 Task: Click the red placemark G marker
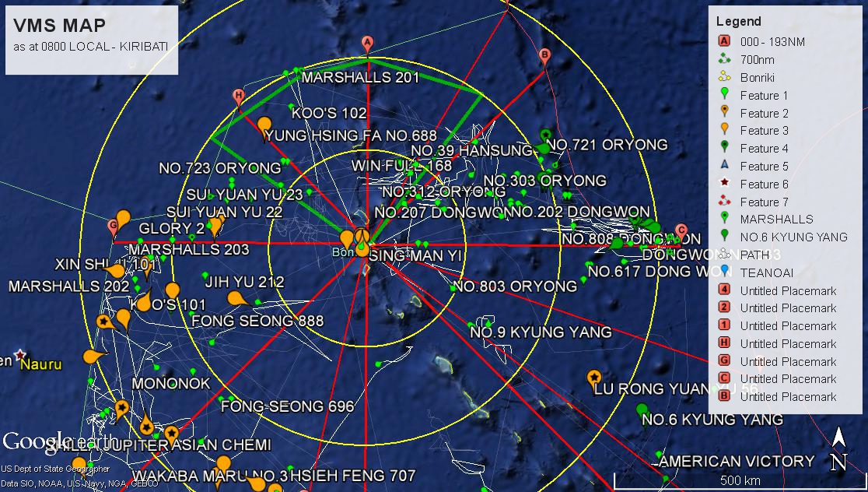(x=114, y=227)
